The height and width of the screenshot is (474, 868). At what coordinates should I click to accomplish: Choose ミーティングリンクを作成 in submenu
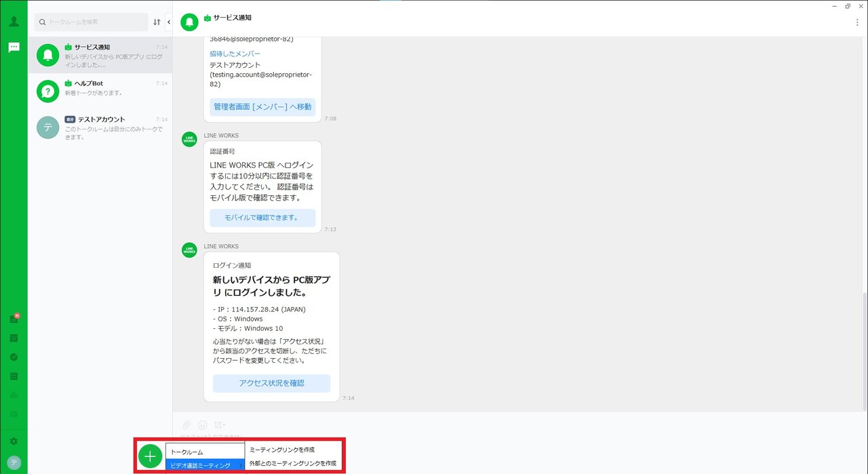click(x=282, y=450)
